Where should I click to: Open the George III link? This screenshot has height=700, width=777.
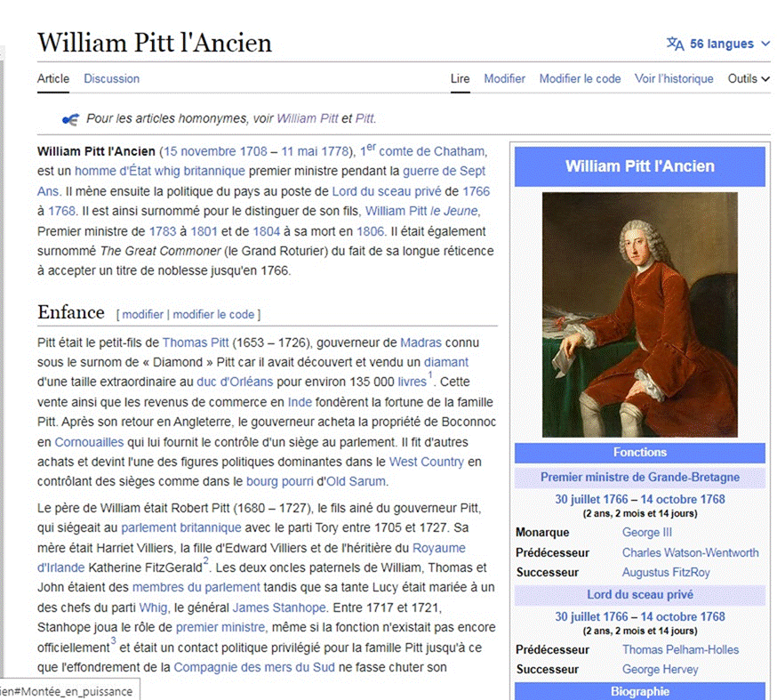pyautogui.click(x=647, y=533)
